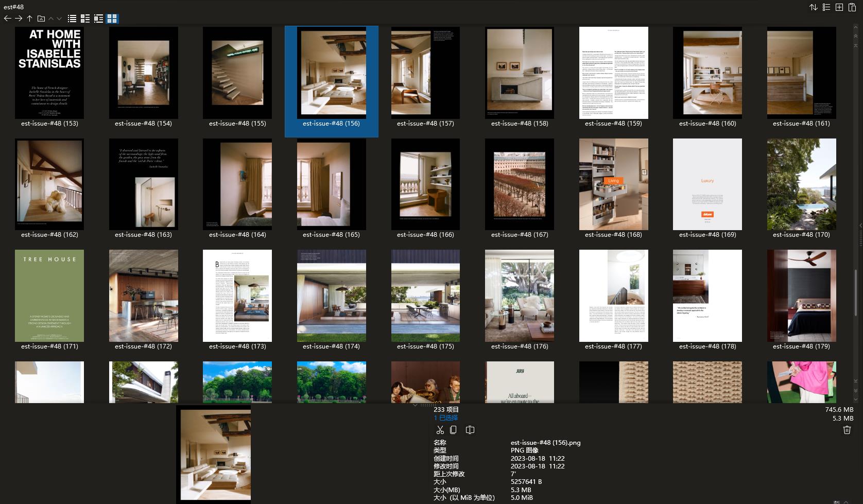Open the select options checklist icon
This screenshot has height=504, width=863.
(x=826, y=7)
